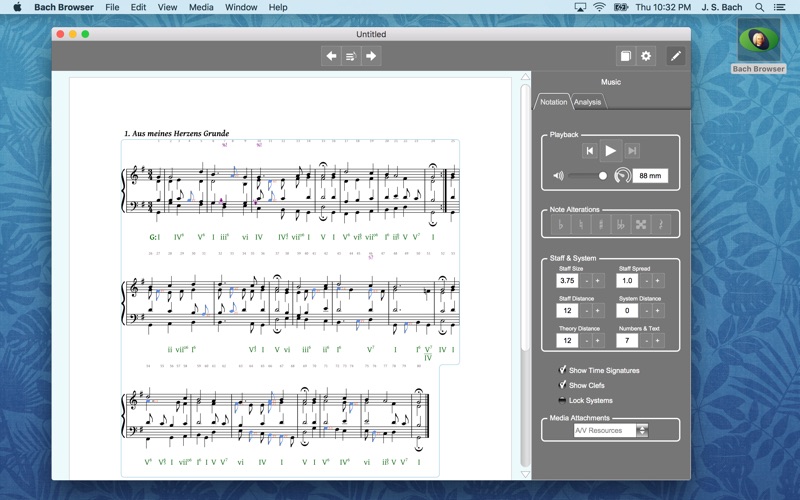Toggle the Show Time Signatures checkbox
The image size is (800, 500).
562,370
